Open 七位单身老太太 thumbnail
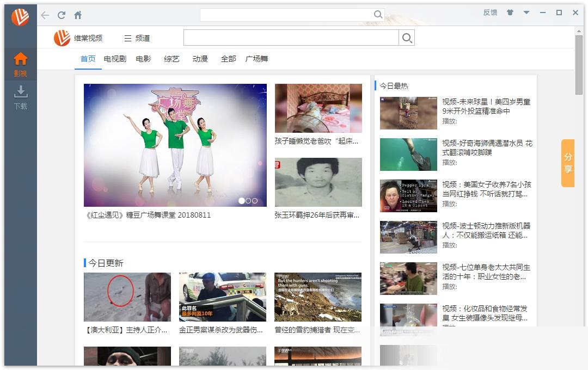The width and height of the screenshot is (588, 370). click(x=408, y=279)
